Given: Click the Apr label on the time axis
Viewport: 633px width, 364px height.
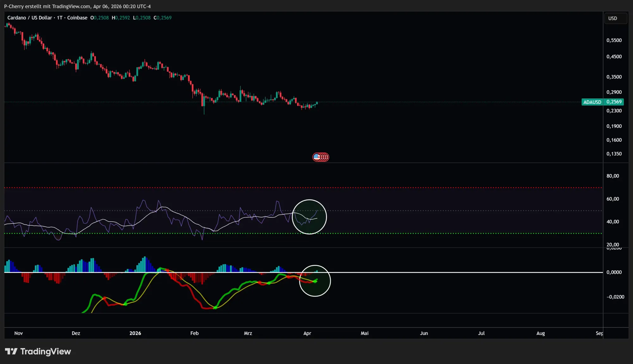Looking at the screenshot, I should pos(307,333).
